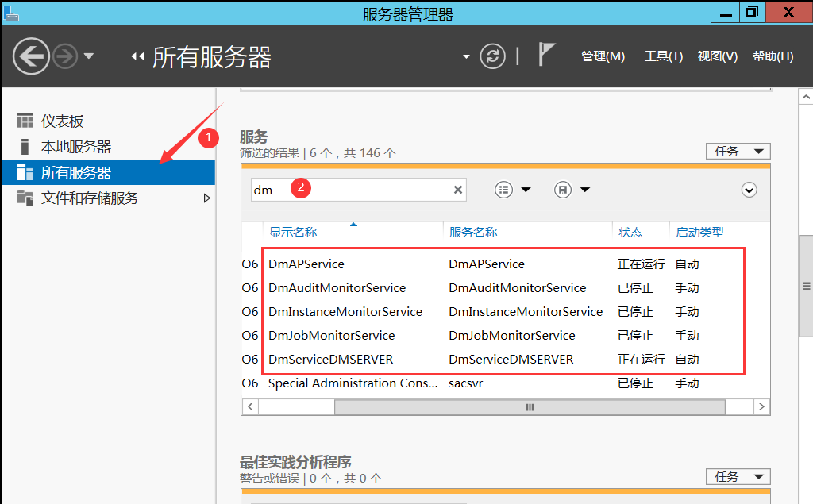Click the save query disk icon
Viewport: 813px width, 504px height.
(563, 190)
